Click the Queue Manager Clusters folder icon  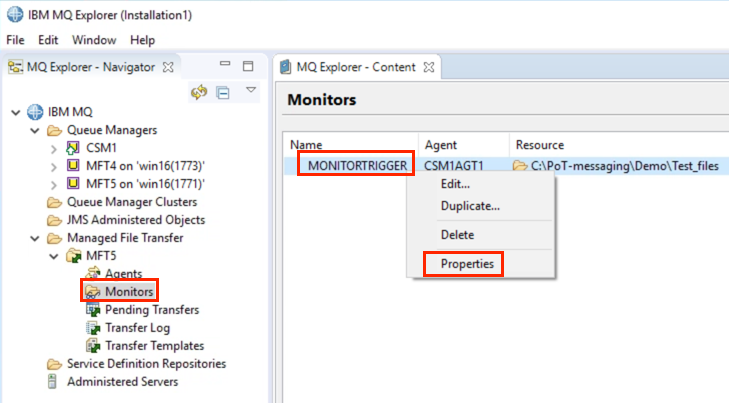point(54,202)
